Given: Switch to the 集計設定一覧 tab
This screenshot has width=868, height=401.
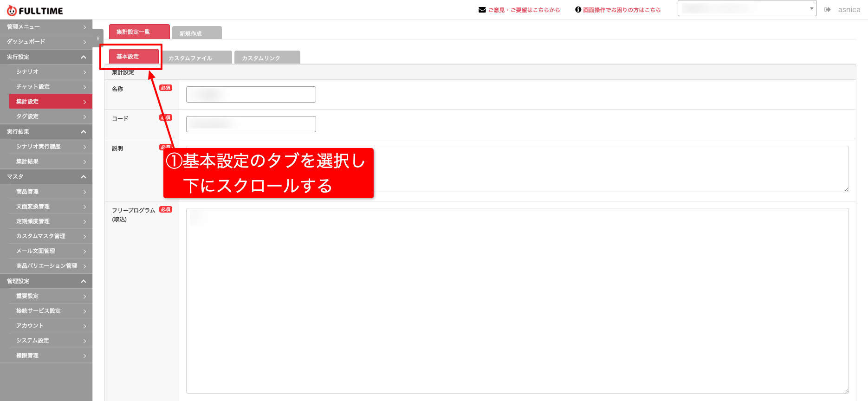Looking at the screenshot, I should pos(139,32).
